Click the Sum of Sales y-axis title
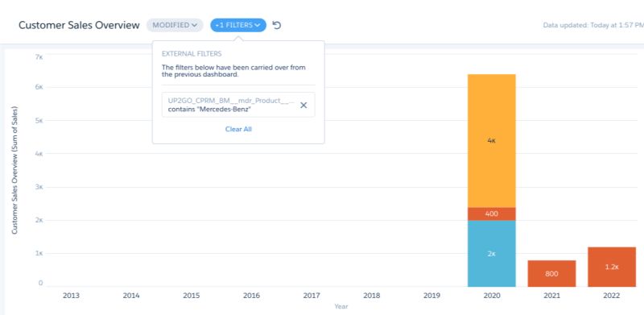644x315 pixels. point(14,170)
